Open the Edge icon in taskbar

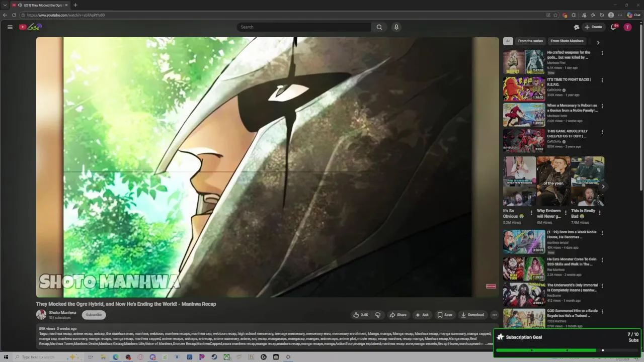pyautogui.click(x=116, y=357)
